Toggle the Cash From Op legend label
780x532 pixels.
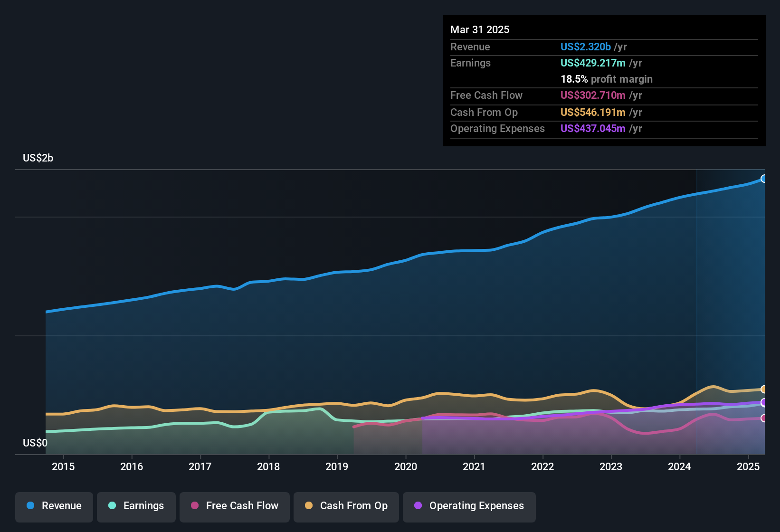(x=353, y=505)
